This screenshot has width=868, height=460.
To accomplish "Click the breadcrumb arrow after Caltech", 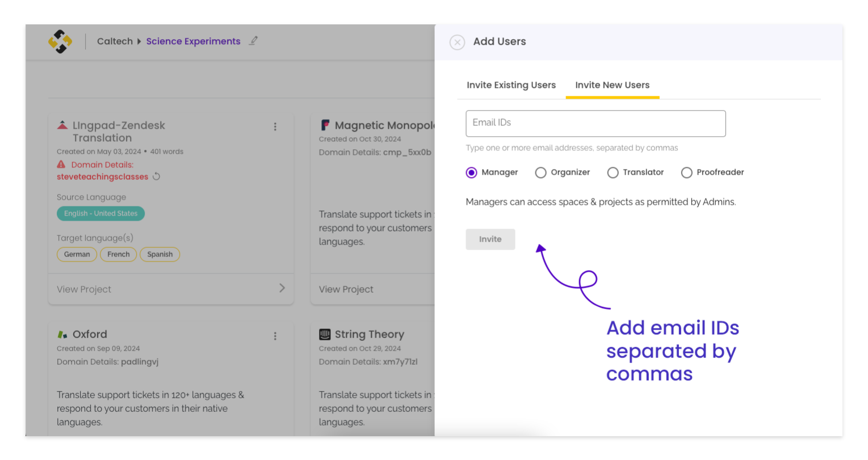I will coord(139,41).
